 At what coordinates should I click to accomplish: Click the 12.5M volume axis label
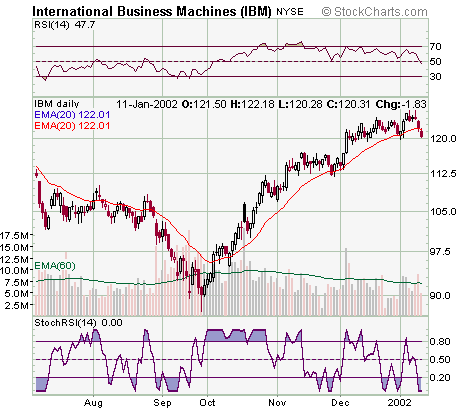coord(15,259)
